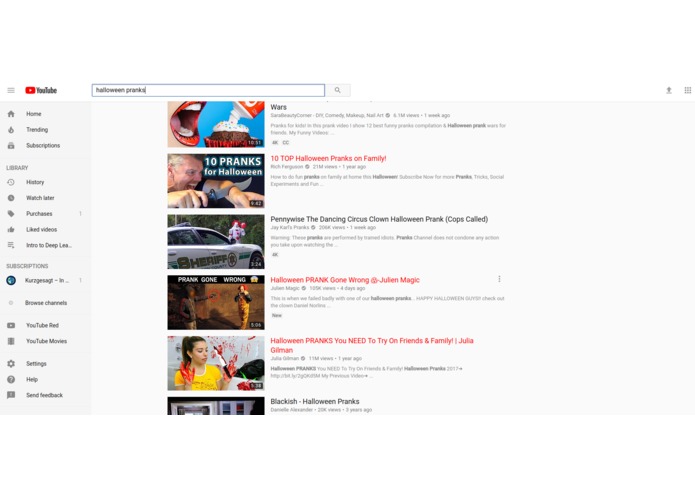Image resolution: width=695 pixels, height=494 pixels.
Task: Click the Subscriptions sidebar icon
Action: point(11,146)
